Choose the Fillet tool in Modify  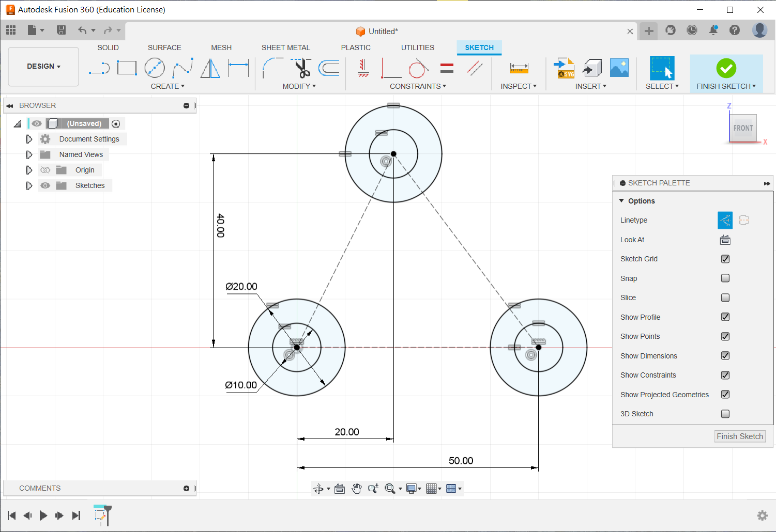pos(272,68)
